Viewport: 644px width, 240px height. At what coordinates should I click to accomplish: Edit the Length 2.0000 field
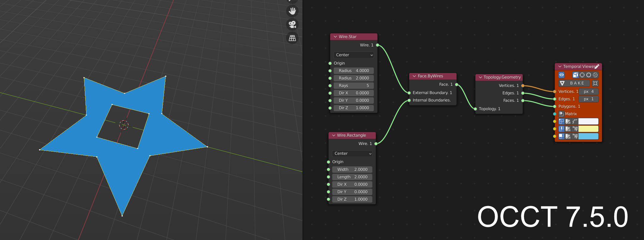coord(352,177)
